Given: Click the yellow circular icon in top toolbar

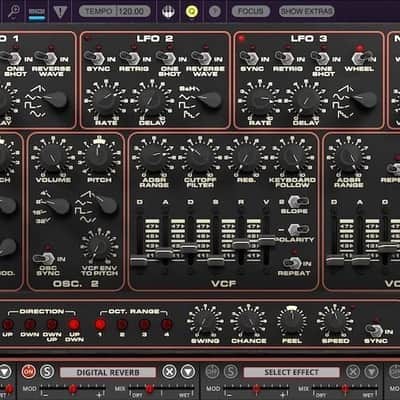Looking at the screenshot, I should 191,12.
